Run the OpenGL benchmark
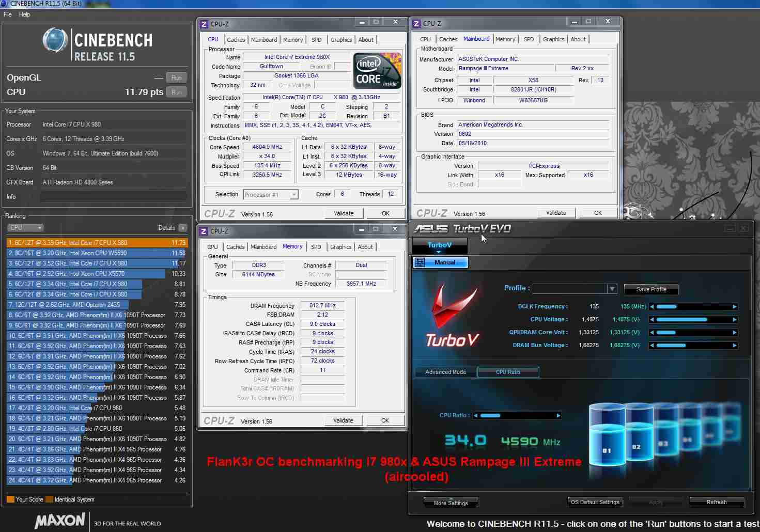This screenshot has width=760, height=532. 177,78
